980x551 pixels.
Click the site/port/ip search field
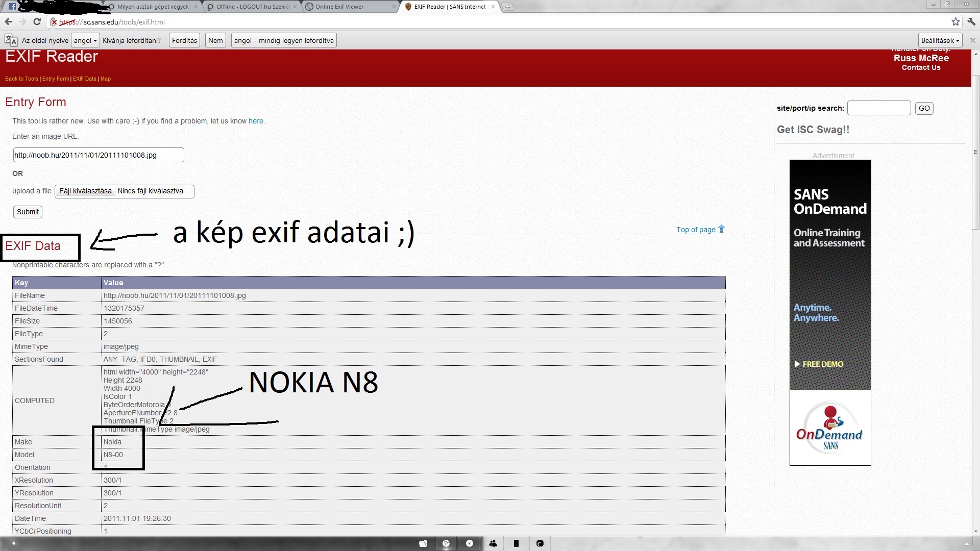pyautogui.click(x=879, y=108)
